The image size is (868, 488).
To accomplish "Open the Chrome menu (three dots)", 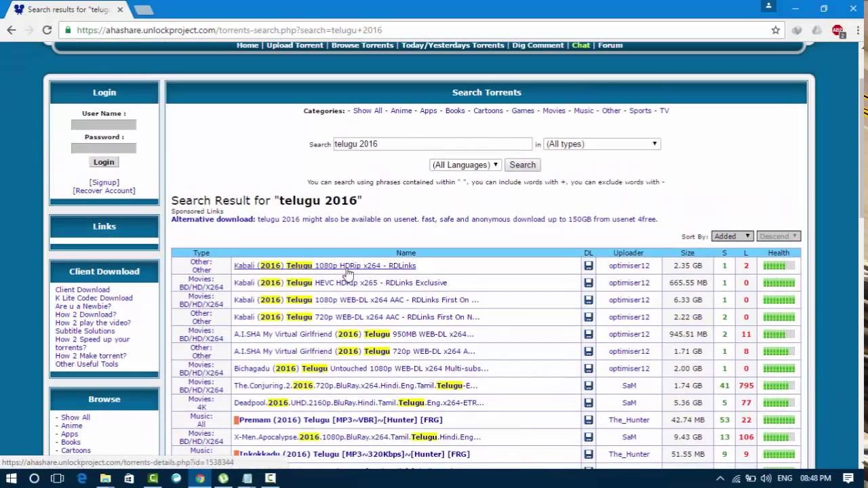I will click(x=857, y=30).
